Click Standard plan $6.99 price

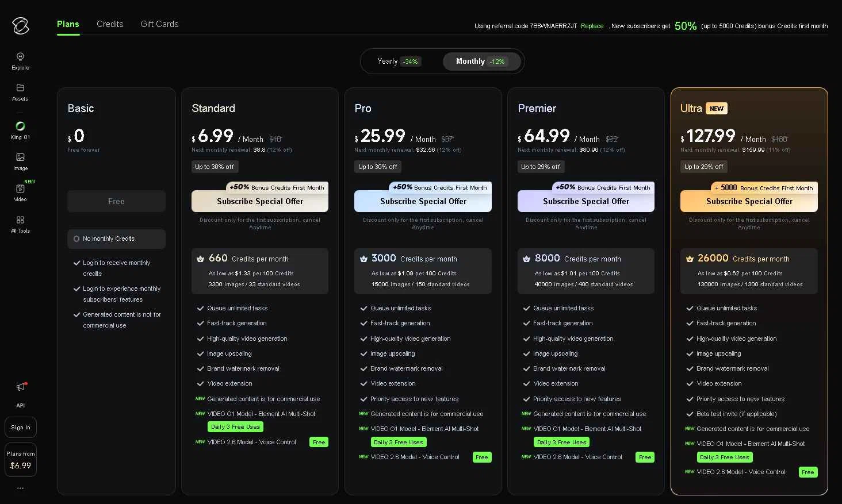tap(213, 136)
